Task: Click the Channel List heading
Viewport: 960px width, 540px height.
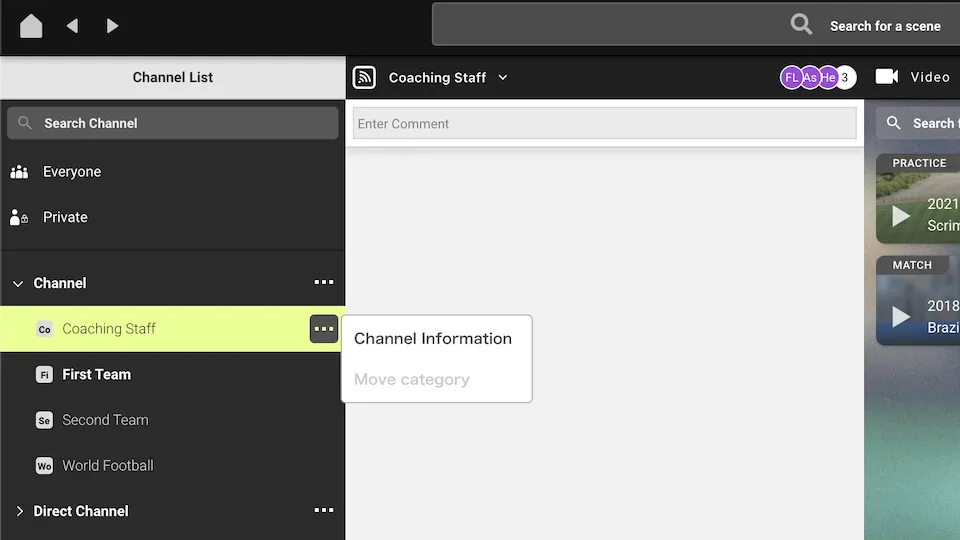Action: (x=173, y=77)
